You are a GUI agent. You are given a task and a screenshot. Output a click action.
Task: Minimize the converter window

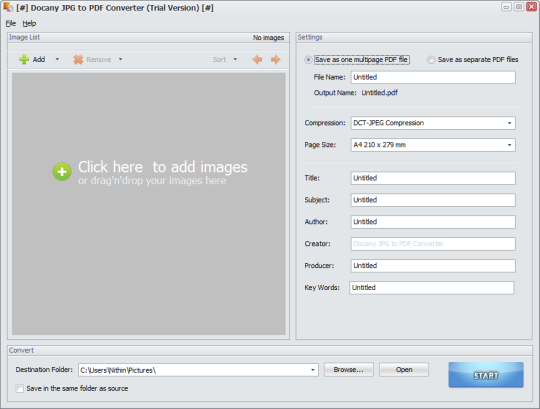point(506,7)
